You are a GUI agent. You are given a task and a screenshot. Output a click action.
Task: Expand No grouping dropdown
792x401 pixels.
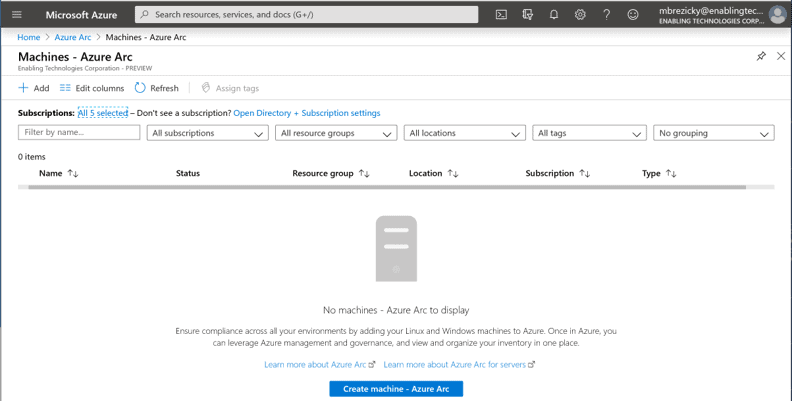[714, 133]
